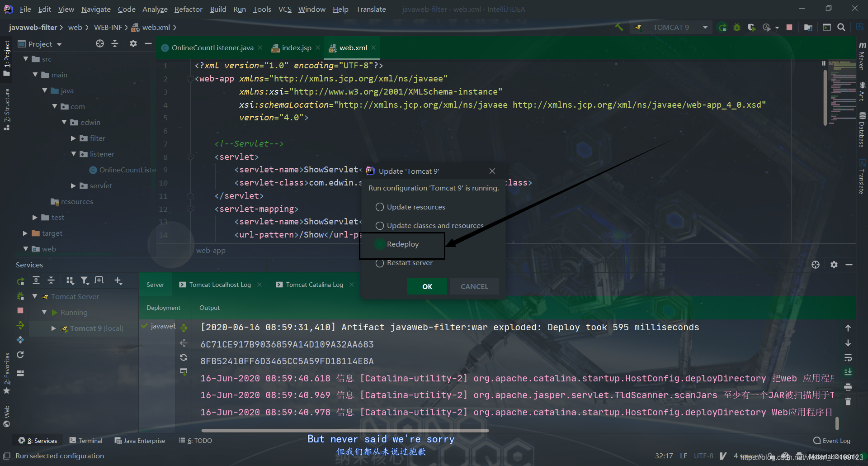Screen dimensions: 868x466
Task: Open Tomcat Localhost Log tab
Action: pos(220,285)
